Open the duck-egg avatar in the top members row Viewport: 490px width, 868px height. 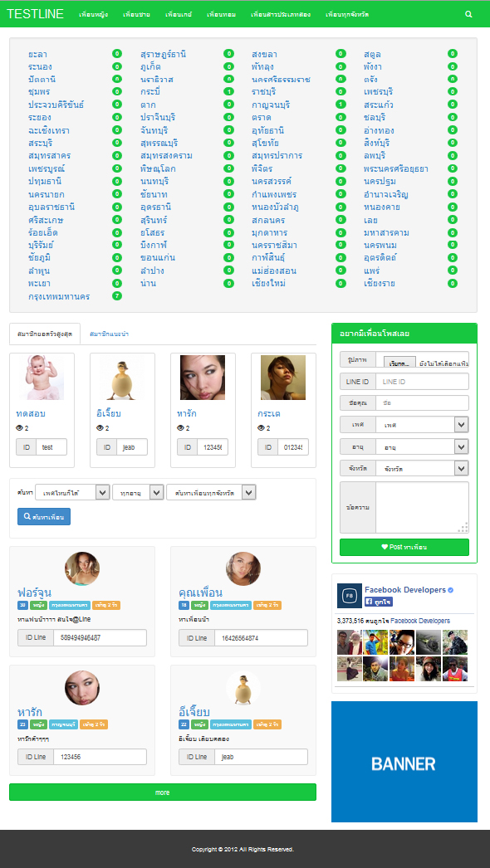pyautogui.click(x=123, y=378)
